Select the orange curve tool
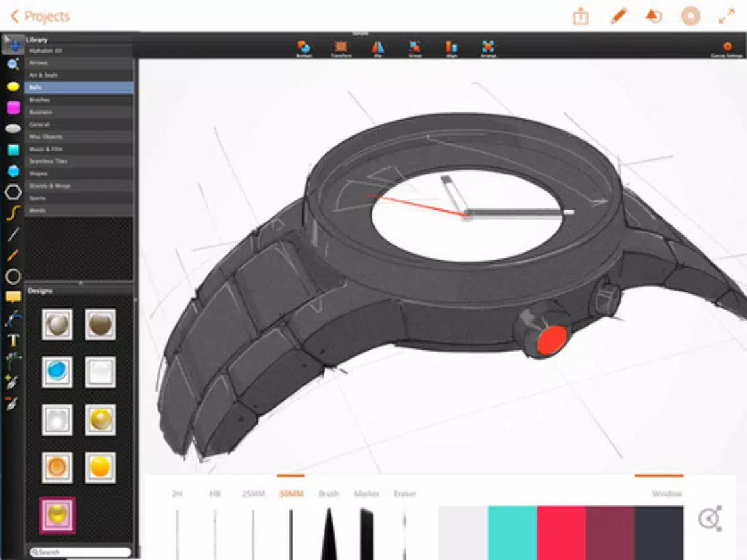Viewport: 747px width, 560px height. click(x=13, y=213)
